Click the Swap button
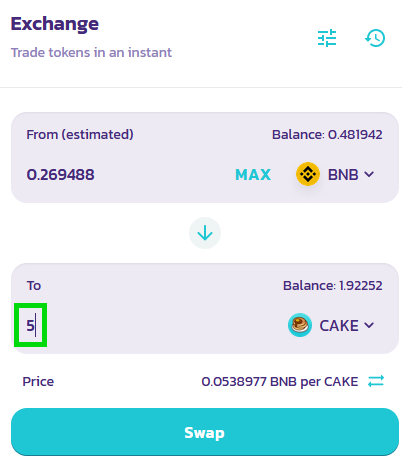Viewport: 402px width, 463px height. tap(205, 432)
